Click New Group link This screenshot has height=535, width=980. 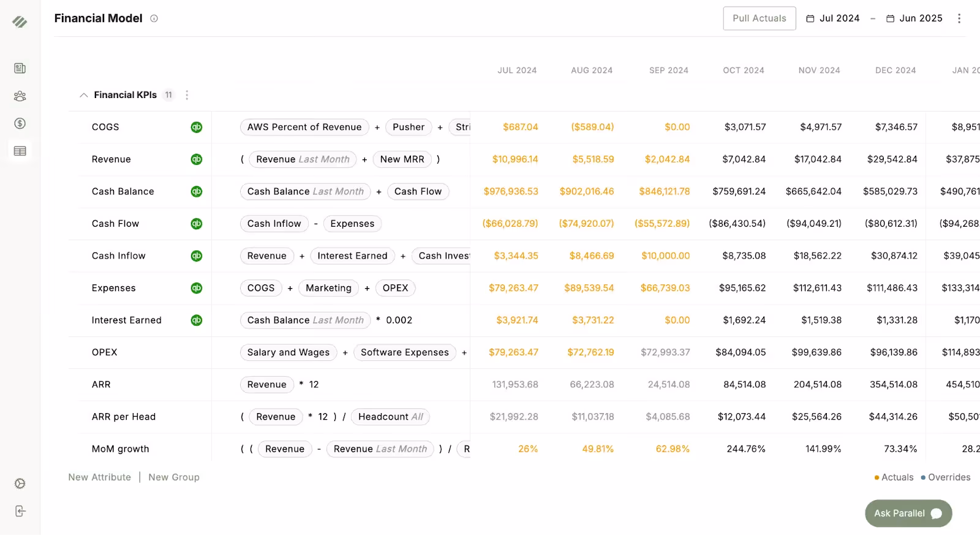[x=174, y=477]
